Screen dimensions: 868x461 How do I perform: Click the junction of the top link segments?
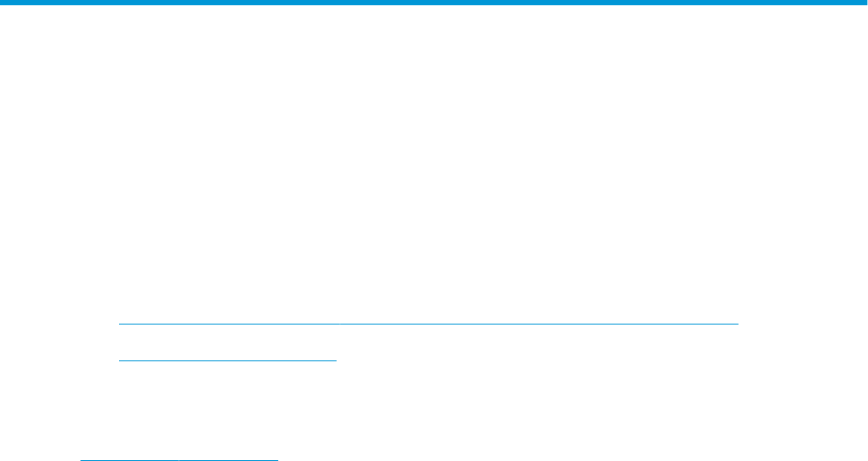pyautogui.click(x=339, y=324)
